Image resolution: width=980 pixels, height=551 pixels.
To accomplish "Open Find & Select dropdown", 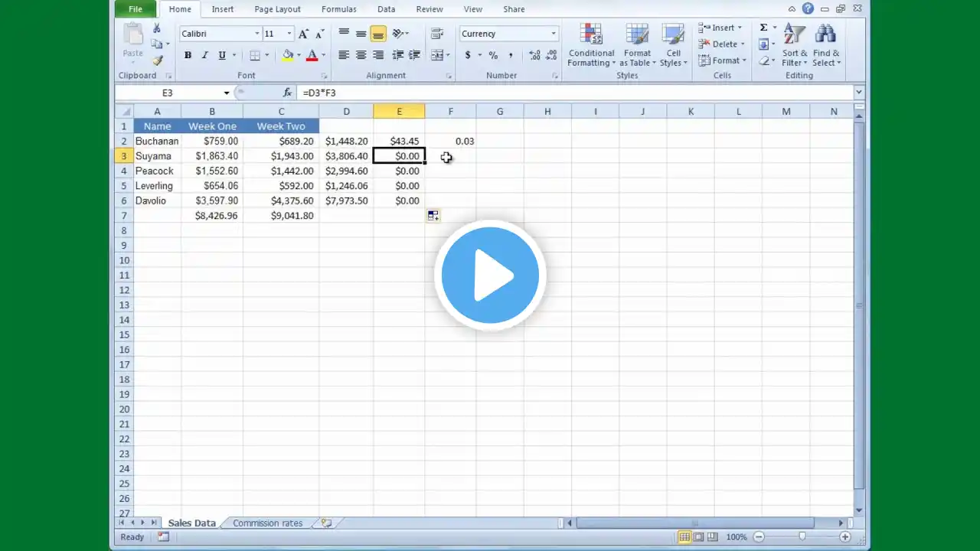I will coord(826,45).
